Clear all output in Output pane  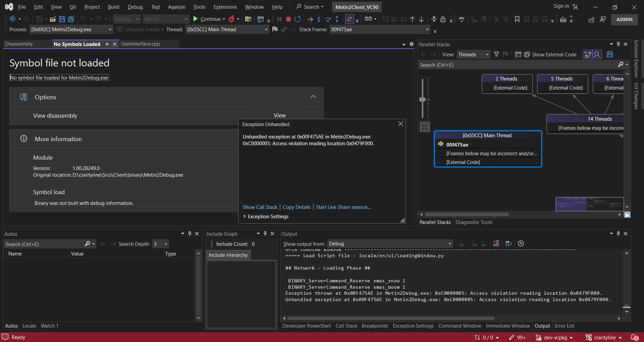[x=496, y=243]
